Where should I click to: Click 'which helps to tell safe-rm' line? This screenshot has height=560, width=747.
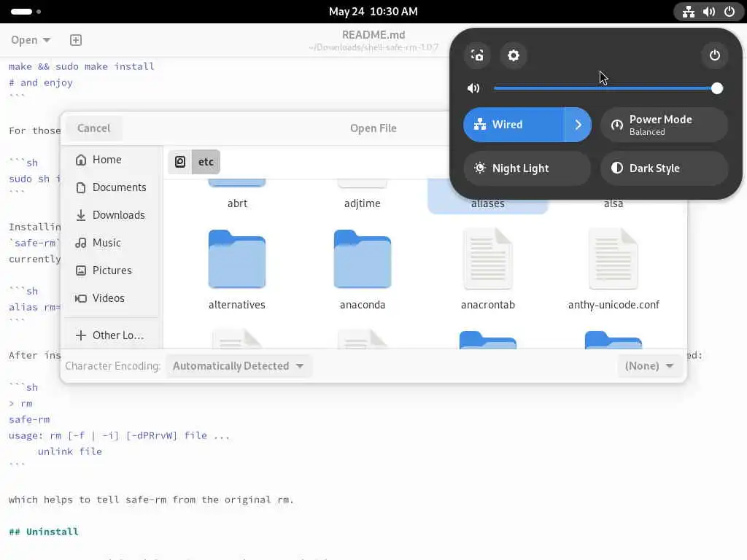(151, 499)
